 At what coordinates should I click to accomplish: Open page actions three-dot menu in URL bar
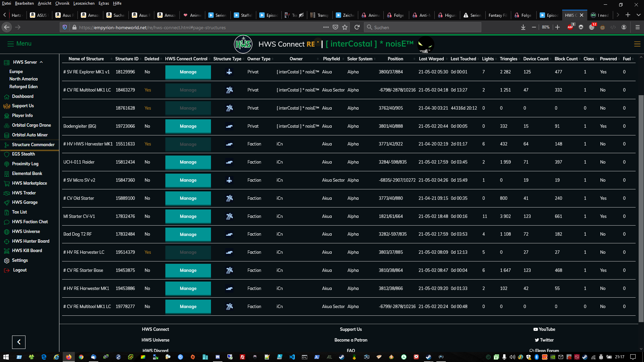coord(326,27)
